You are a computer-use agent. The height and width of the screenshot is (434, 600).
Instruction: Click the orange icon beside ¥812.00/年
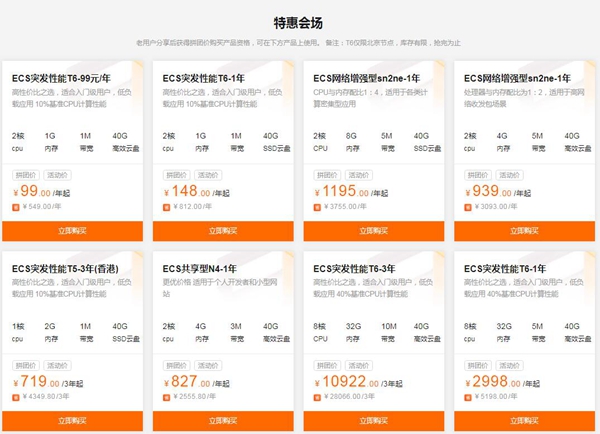166,207
